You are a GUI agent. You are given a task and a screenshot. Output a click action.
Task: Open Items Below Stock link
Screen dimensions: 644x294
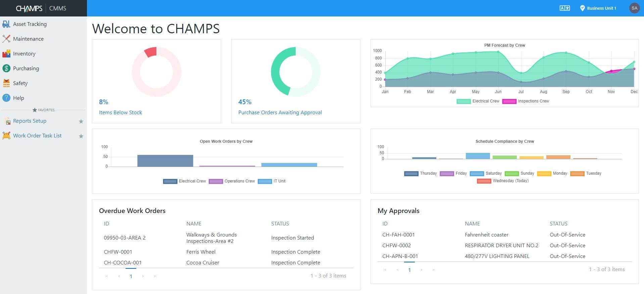(120, 113)
